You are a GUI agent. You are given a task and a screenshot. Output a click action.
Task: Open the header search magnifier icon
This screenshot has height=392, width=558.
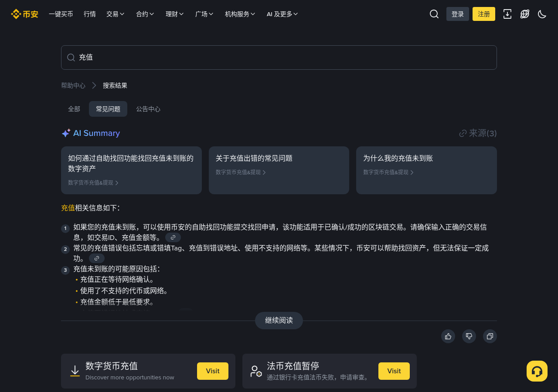tap(434, 14)
